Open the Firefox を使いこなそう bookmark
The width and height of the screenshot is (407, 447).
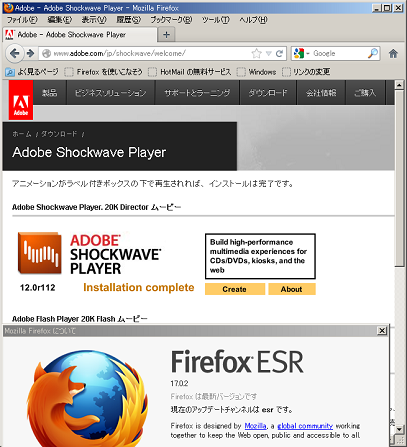(103, 72)
